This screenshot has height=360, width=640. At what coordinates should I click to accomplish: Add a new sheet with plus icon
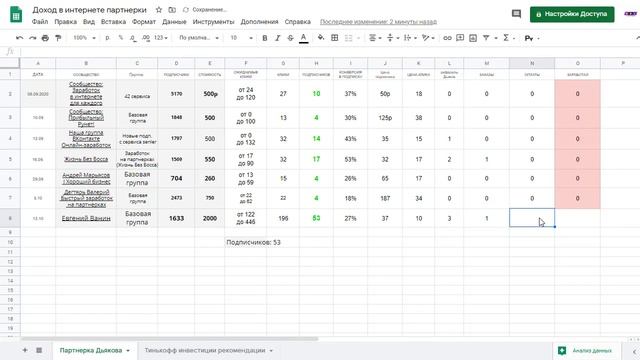click(x=25, y=350)
